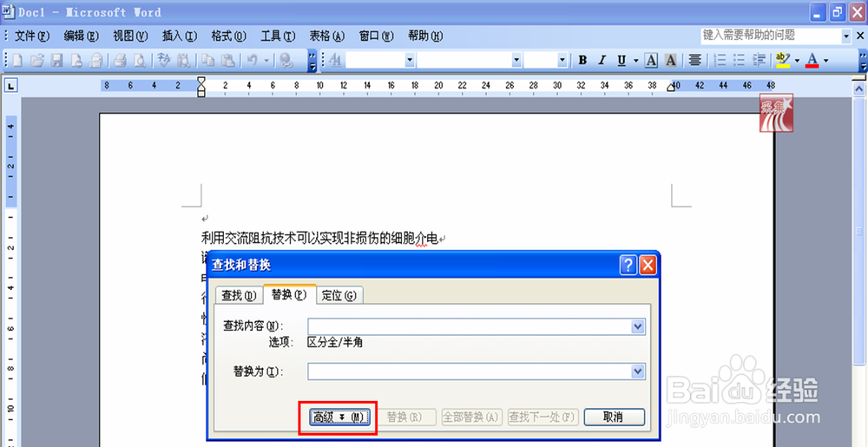The image size is (868, 447).
Task: Expand Formatting toolbar options chevron
Action: [863, 61]
